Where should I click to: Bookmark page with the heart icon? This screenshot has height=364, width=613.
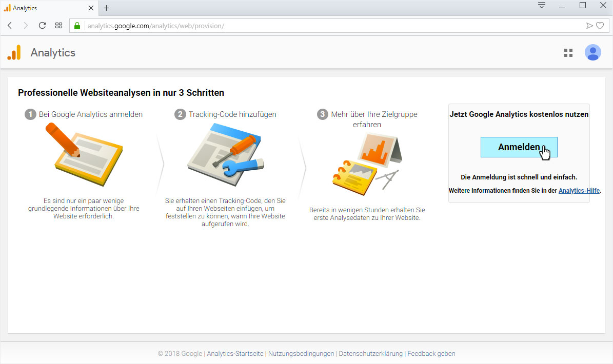(x=600, y=26)
